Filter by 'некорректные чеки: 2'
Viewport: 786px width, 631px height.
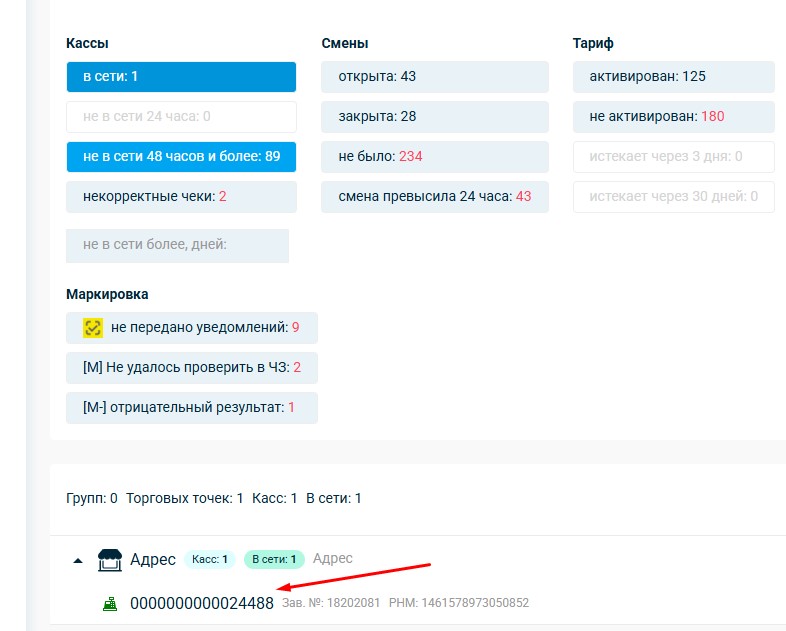tap(181, 197)
